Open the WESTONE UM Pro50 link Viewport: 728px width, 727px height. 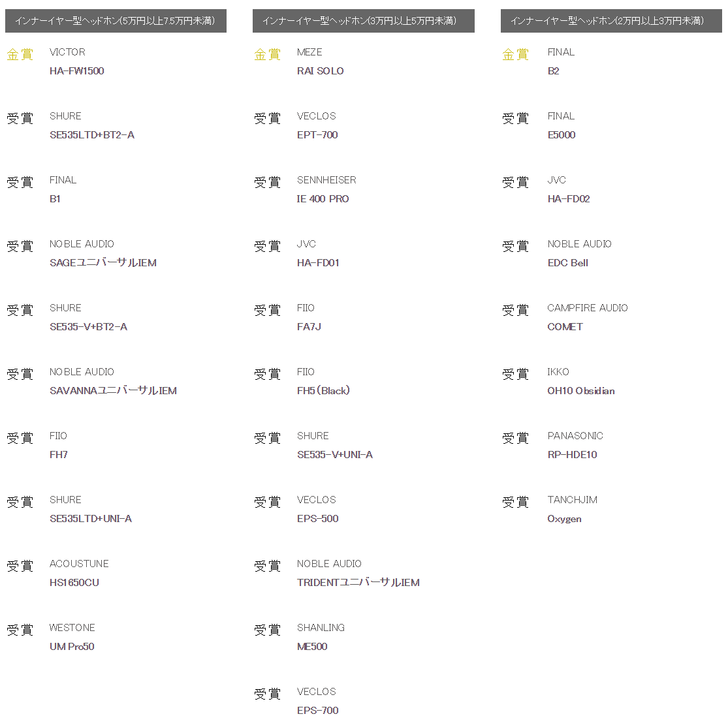72,647
